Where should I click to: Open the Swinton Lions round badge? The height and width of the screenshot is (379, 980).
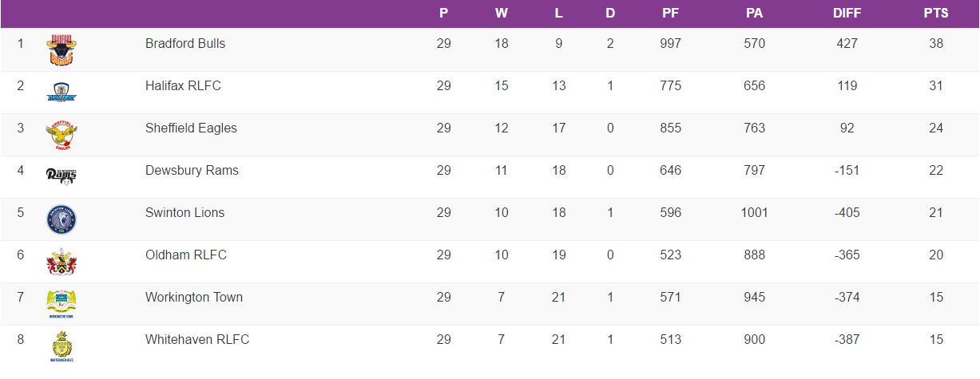tap(61, 219)
